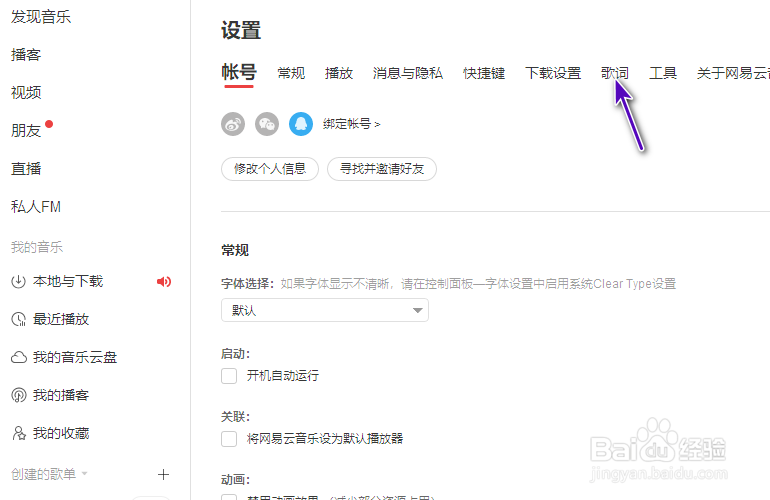Switch to the 下载设置 tab
770x500 pixels.
point(553,73)
